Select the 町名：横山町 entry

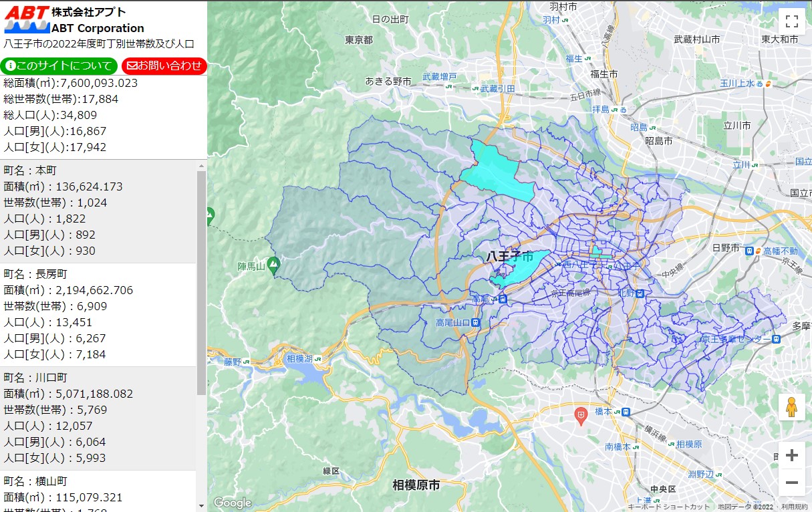click(98, 491)
